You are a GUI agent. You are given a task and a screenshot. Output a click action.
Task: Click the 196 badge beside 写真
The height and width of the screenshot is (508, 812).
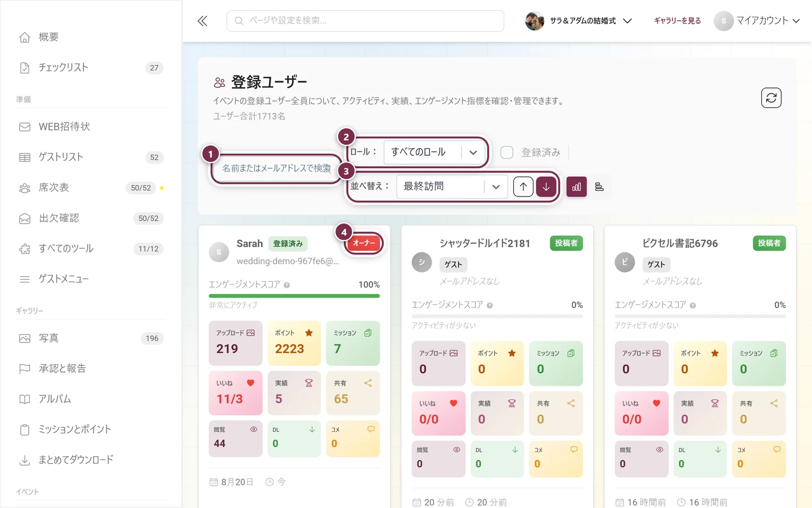point(152,339)
